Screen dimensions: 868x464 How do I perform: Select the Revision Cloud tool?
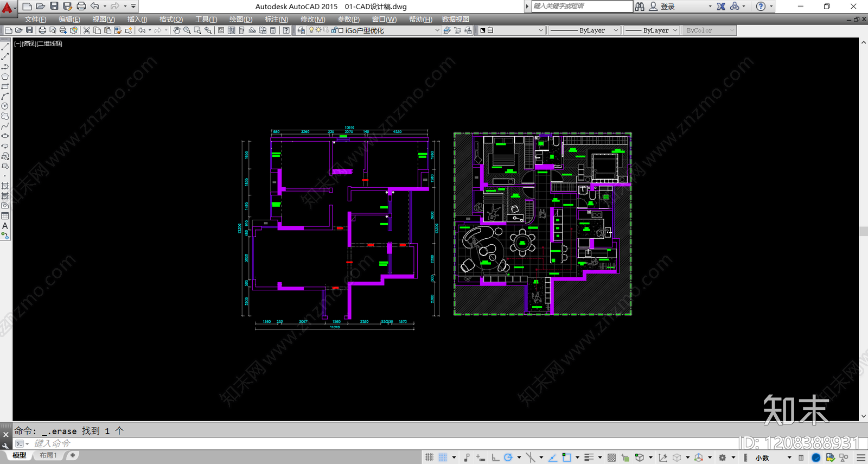[x=5, y=116]
